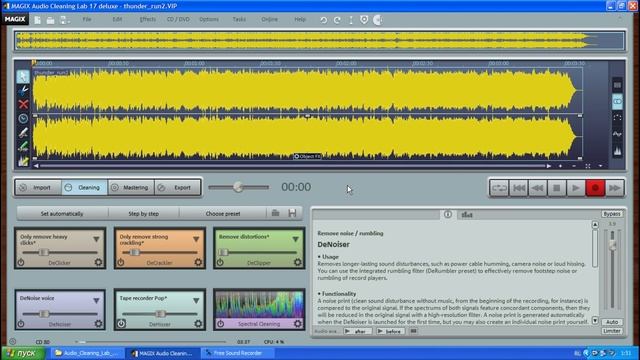This screenshot has height=360, width=640.
Task: Select the clock time tool
Action: (23, 118)
